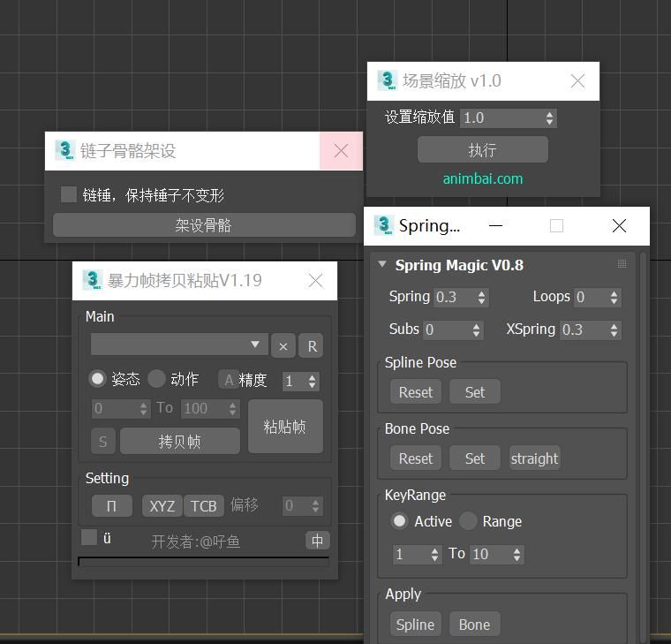Screen dimensions: 671x644
Task: Click the 执行 button
Action: [483, 149]
